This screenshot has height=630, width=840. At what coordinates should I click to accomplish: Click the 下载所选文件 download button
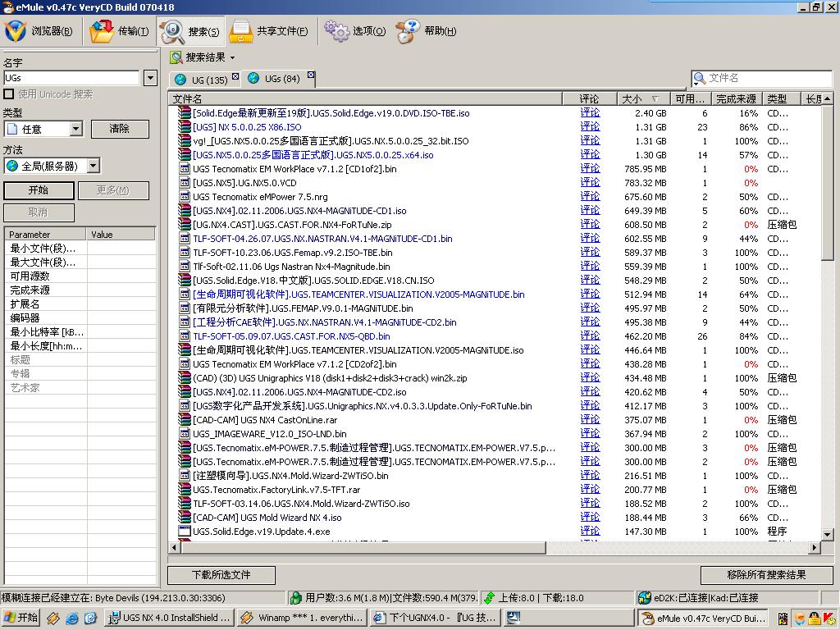tap(221, 575)
